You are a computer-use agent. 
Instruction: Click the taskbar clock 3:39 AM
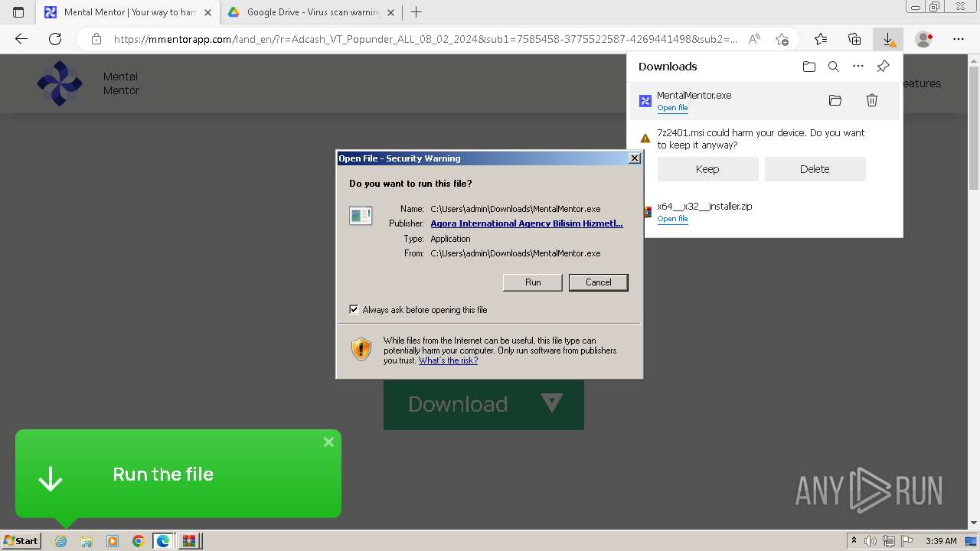tap(941, 541)
